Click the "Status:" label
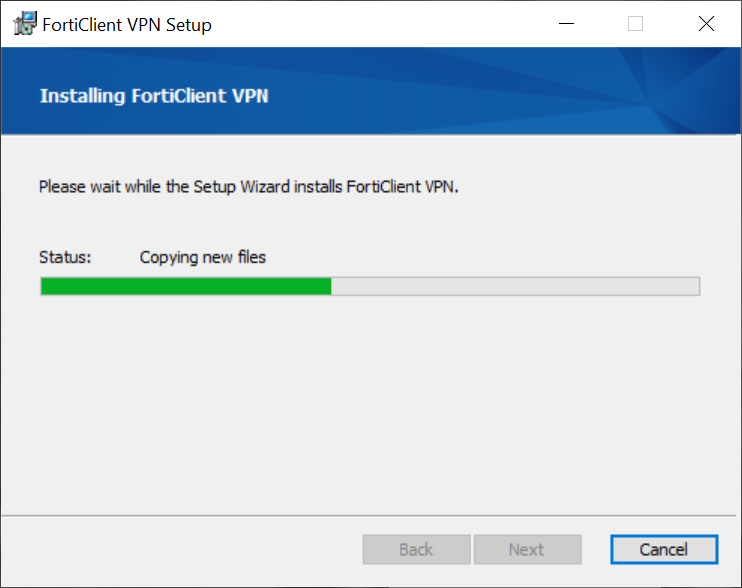The width and height of the screenshot is (742, 588). [65, 257]
